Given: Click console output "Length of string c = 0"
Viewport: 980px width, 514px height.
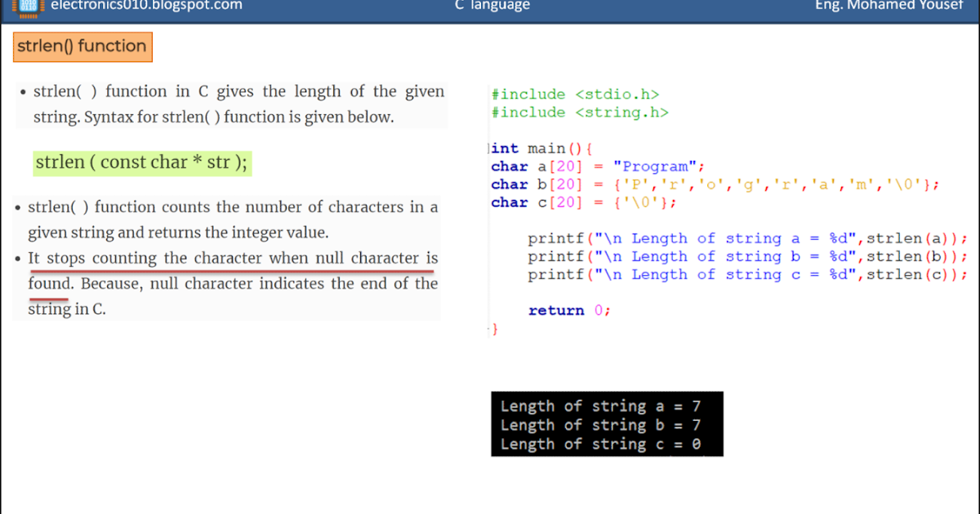Looking at the screenshot, I should (x=600, y=444).
